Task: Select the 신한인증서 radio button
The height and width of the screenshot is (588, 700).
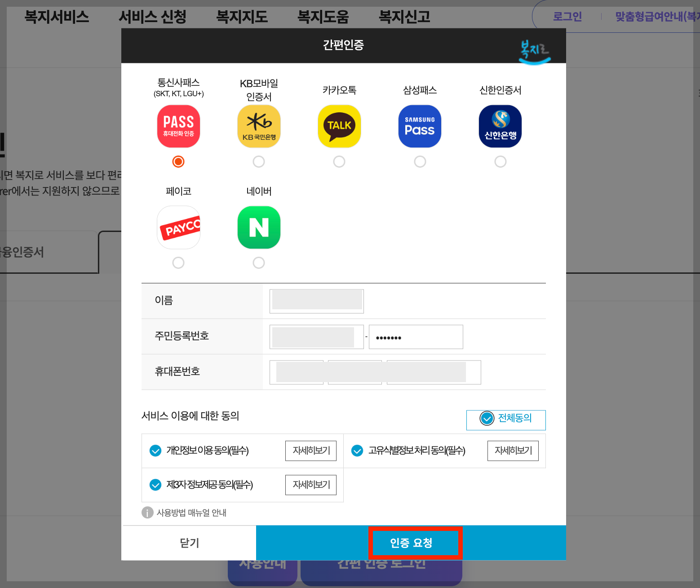Action: pyautogui.click(x=501, y=161)
